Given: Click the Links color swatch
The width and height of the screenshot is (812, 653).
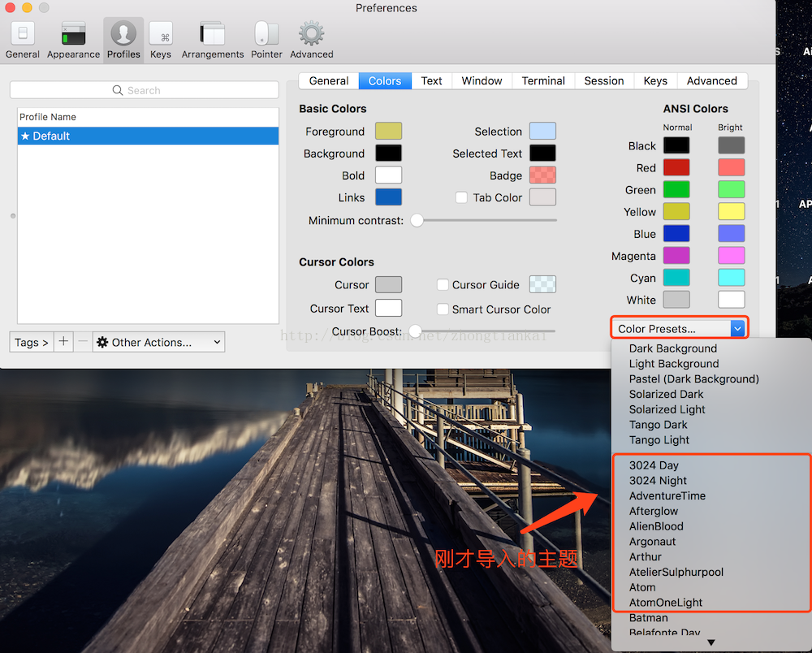Looking at the screenshot, I should coord(388,197).
